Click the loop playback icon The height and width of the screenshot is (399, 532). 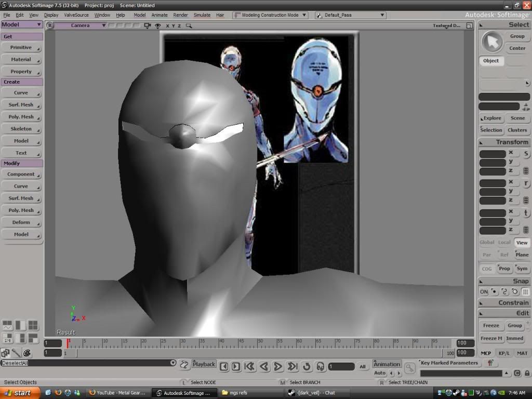[x=307, y=366]
